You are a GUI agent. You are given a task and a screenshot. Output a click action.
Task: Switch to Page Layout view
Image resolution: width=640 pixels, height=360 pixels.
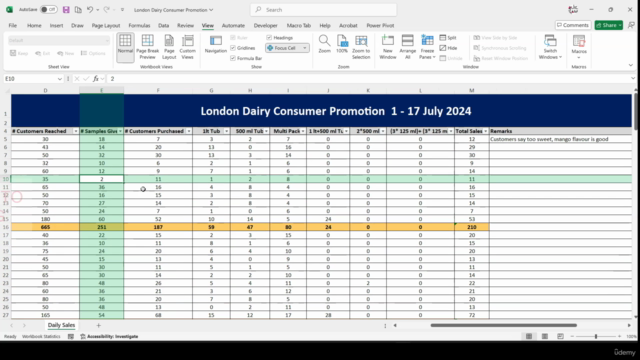point(169,48)
